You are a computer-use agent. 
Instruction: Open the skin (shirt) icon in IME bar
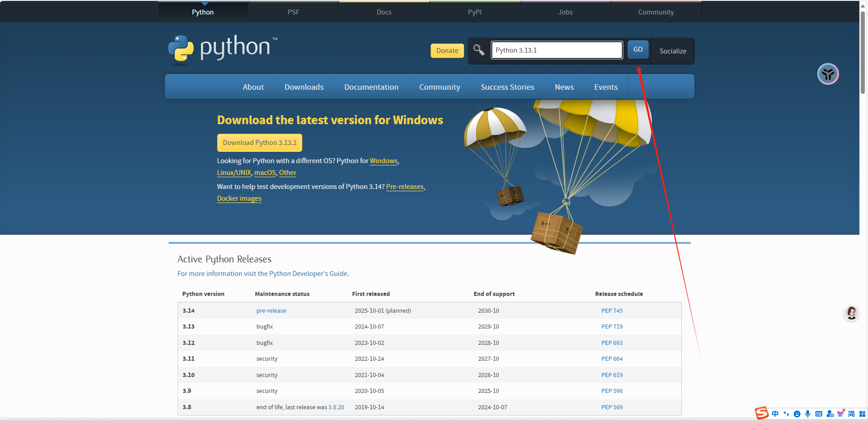click(x=841, y=413)
